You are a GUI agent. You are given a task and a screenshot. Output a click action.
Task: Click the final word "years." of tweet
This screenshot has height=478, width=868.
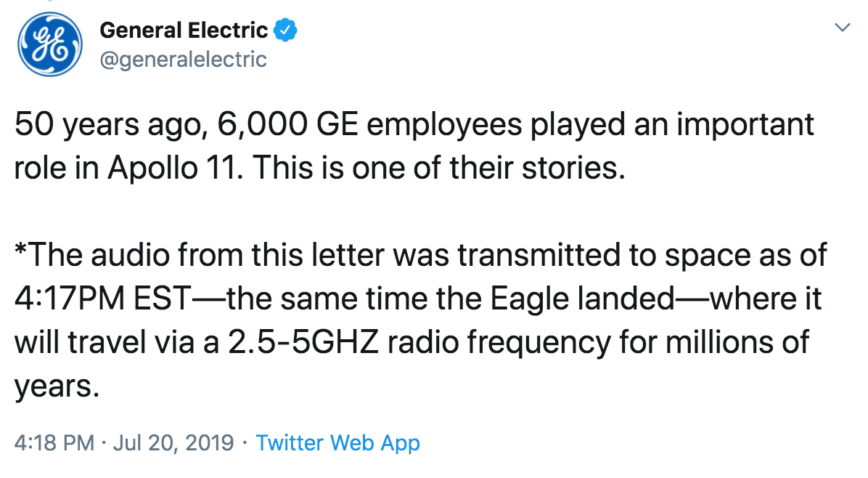tap(57, 386)
